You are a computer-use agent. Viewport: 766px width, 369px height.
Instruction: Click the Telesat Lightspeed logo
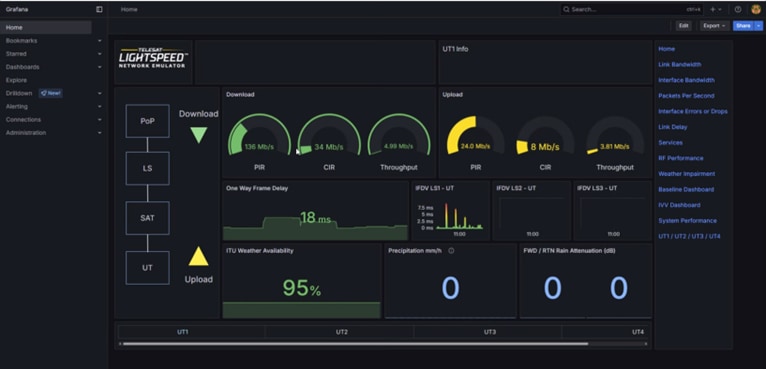[x=153, y=58]
